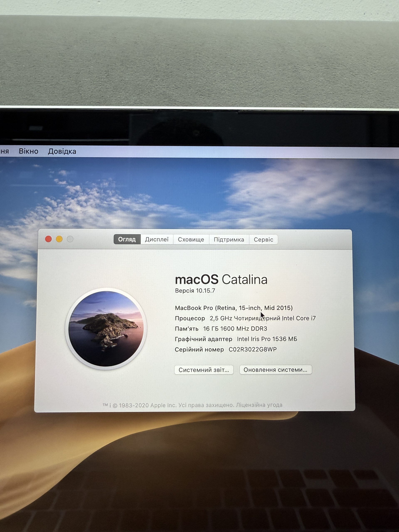Close the About This Mac window
This screenshot has height=532, width=399.
[49, 239]
